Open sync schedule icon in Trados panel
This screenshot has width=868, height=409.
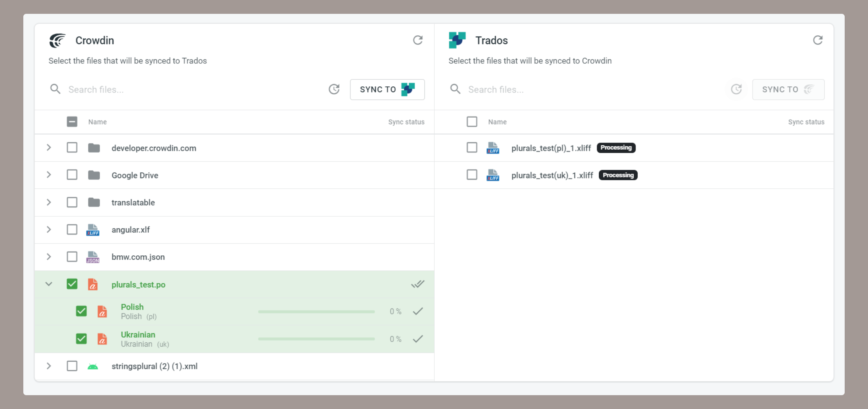pos(736,89)
